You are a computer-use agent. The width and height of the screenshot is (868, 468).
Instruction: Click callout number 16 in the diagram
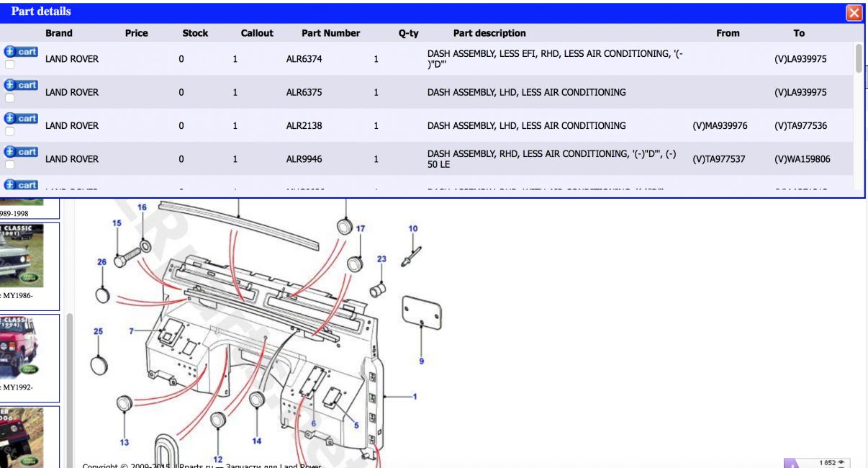142,207
